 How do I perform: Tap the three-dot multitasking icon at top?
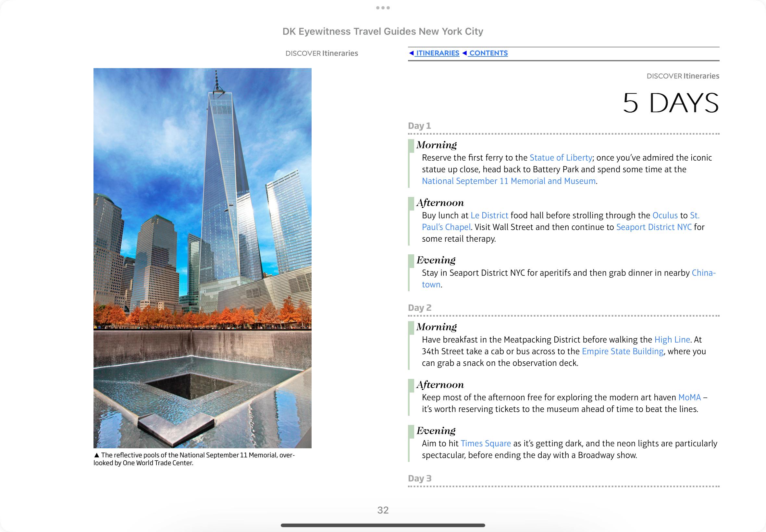click(x=383, y=8)
